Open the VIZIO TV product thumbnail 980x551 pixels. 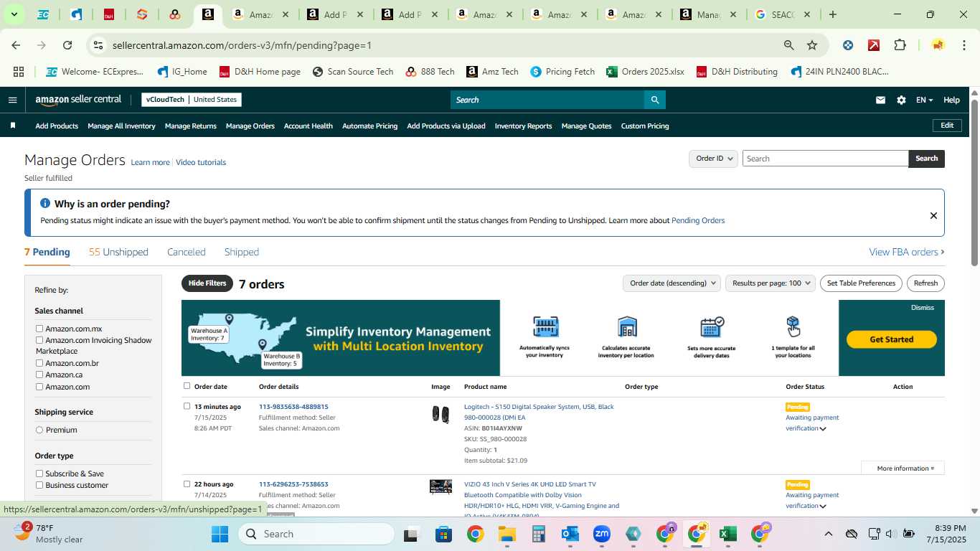440,487
